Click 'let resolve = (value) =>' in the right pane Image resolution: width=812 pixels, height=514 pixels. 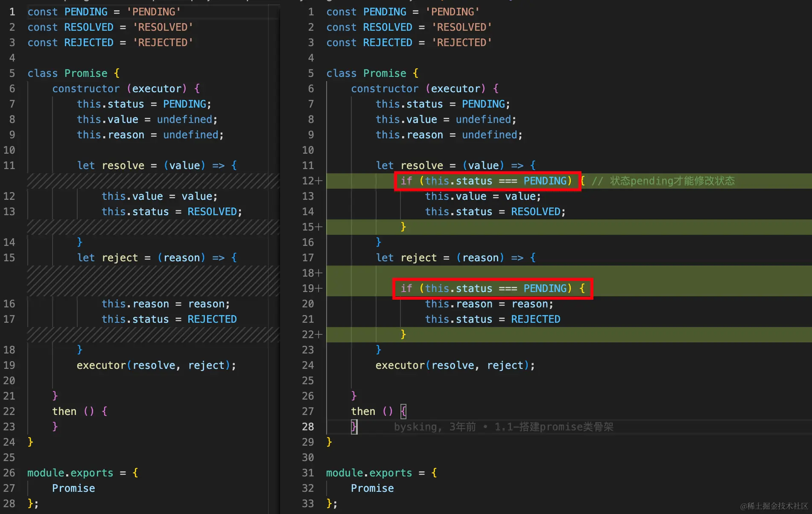(x=450, y=166)
